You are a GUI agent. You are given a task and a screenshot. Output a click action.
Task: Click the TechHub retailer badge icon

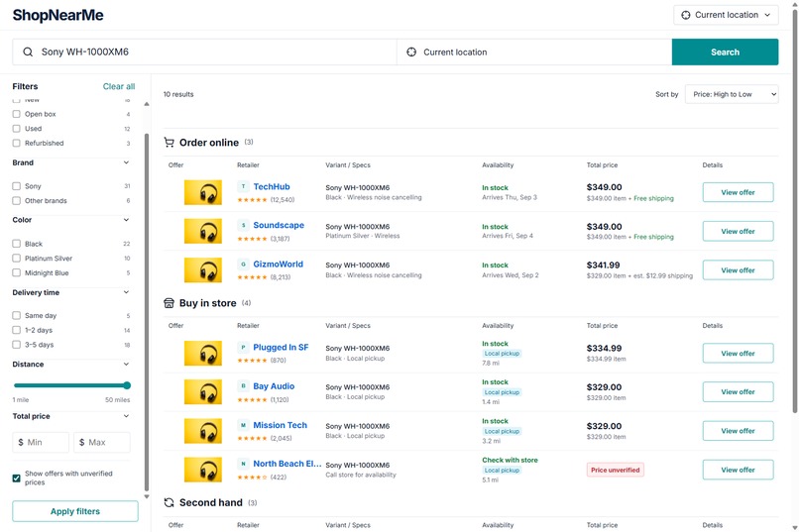tap(243, 186)
